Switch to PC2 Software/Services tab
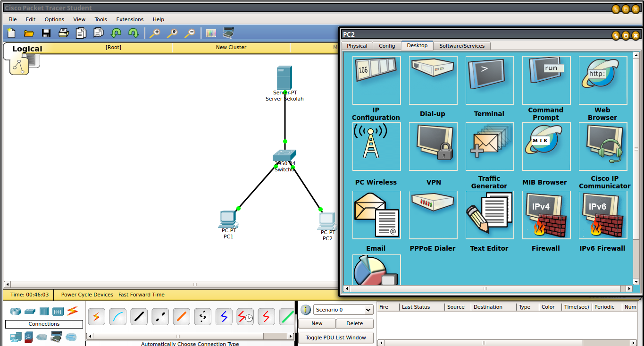 [462, 46]
